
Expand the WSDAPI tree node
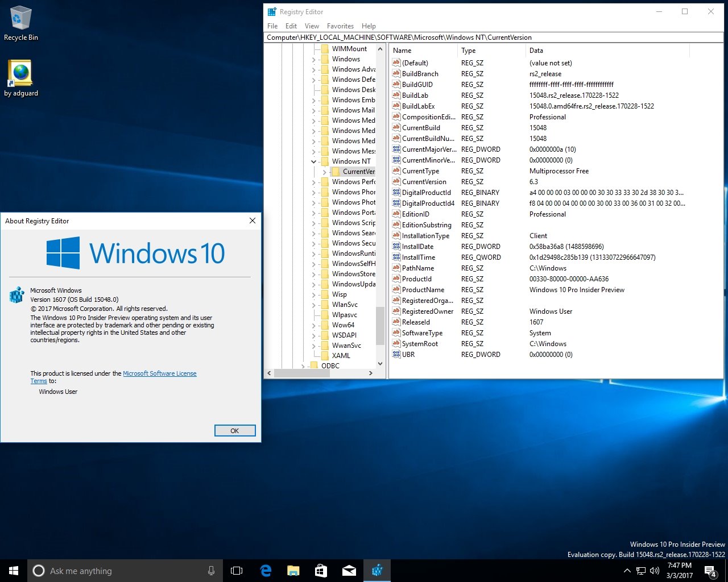click(x=313, y=335)
